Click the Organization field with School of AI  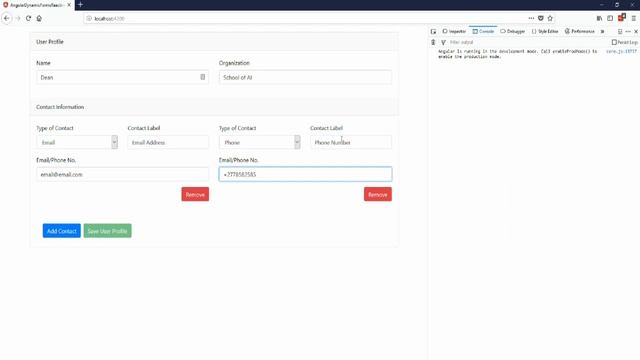click(305, 77)
